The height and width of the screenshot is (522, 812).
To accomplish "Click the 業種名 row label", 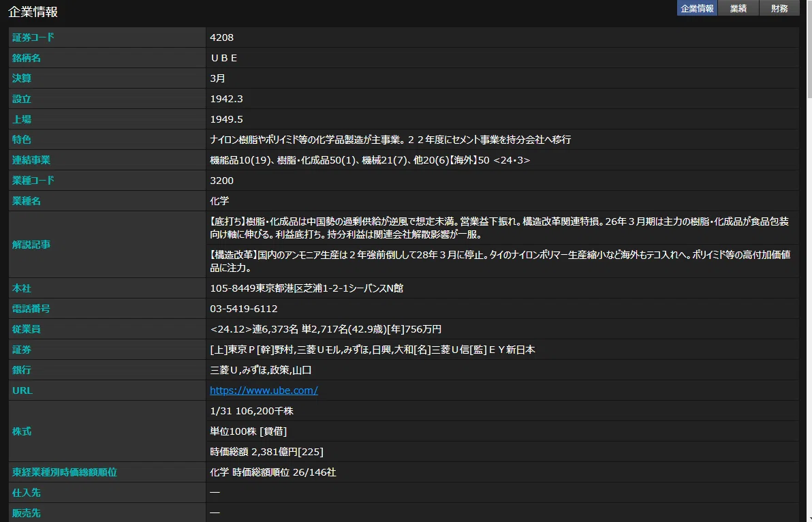I will pyautogui.click(x=27, y=201).
